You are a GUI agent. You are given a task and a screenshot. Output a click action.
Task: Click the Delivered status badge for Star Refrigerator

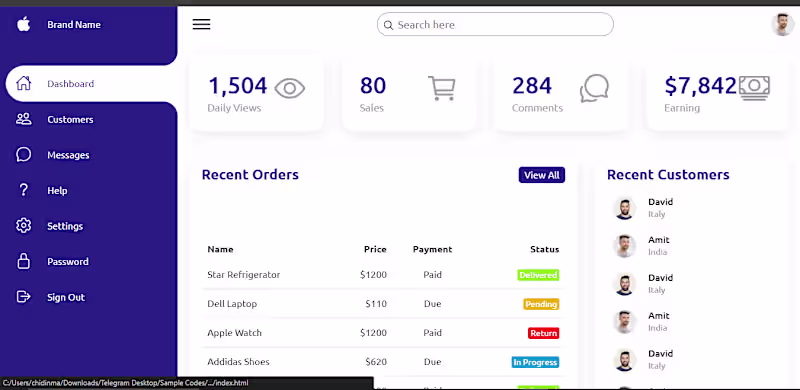pos(538,275)
